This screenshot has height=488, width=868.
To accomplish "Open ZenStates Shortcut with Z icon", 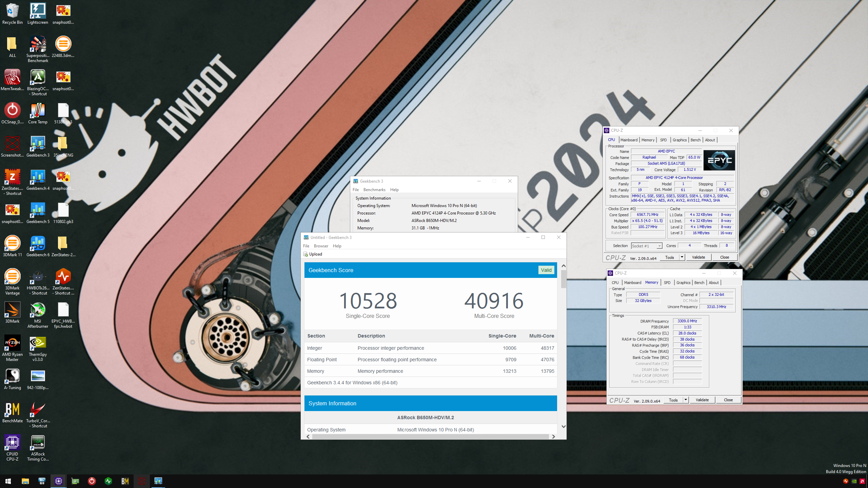I will (12, 182).
